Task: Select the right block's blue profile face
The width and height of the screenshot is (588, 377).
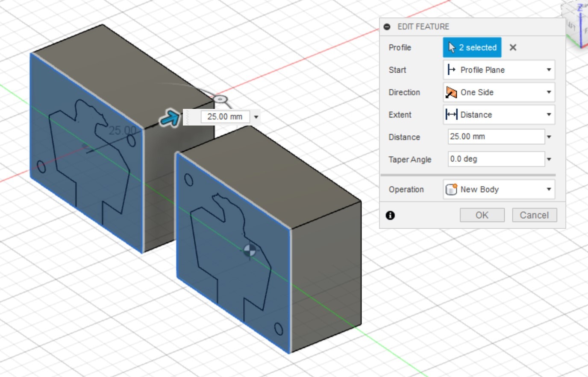Action: coord(233,253)
